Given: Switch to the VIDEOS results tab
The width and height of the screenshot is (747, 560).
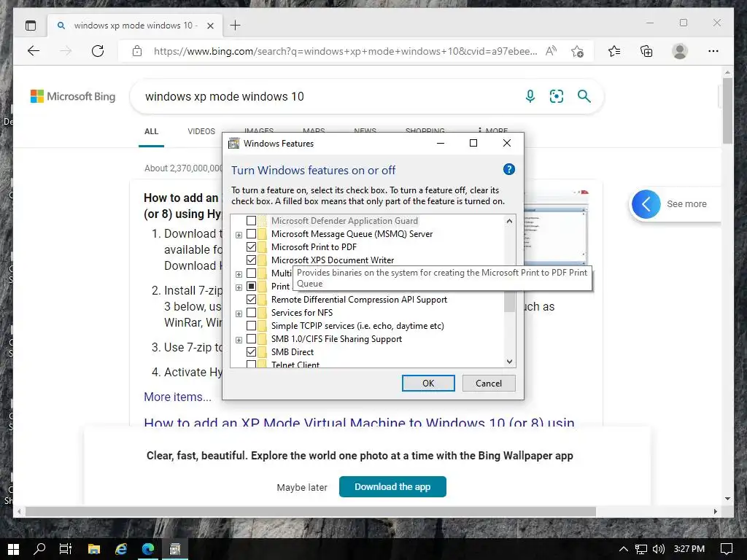Looking at the screenshot, I should point(201,131).
